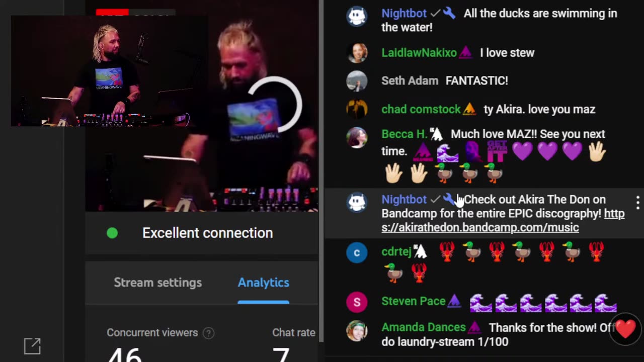Image resolution: width=644 pixels, height=362 pixels.
Task: Click cdrtej's blue C avatar
Action: click(x=357, y=252)
